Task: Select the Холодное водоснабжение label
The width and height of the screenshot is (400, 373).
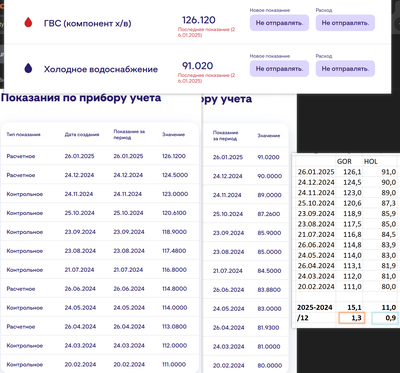Action: click(x=101, y=69)
